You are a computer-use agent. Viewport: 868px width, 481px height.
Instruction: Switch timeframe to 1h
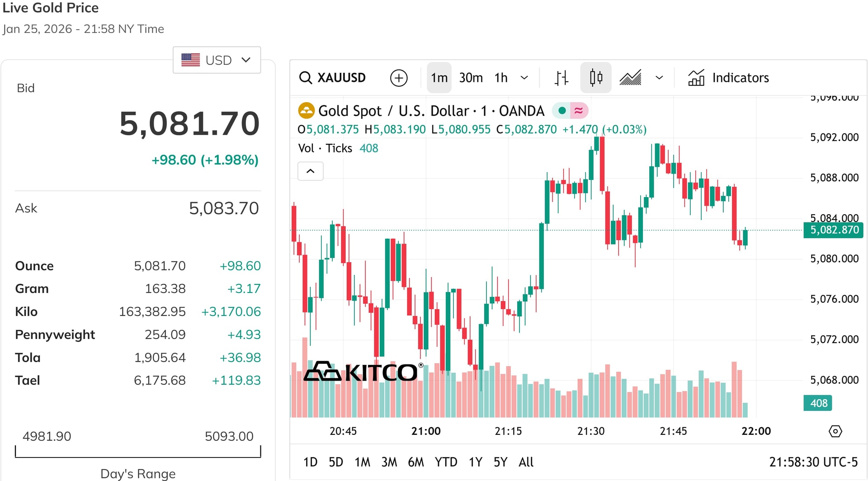point(500,77)
